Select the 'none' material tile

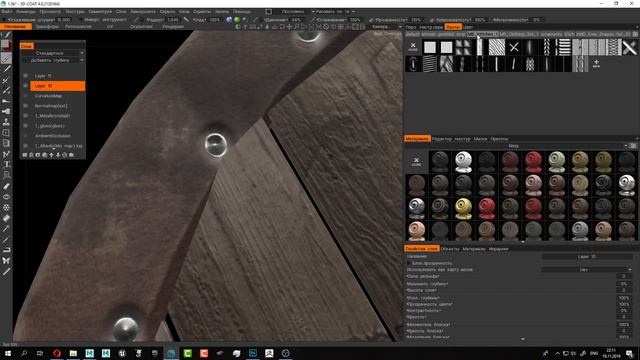[416, 162]
